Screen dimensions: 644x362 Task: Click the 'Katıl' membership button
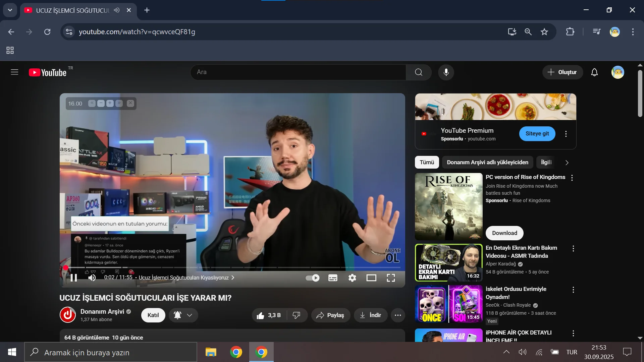tap(153, 315)
